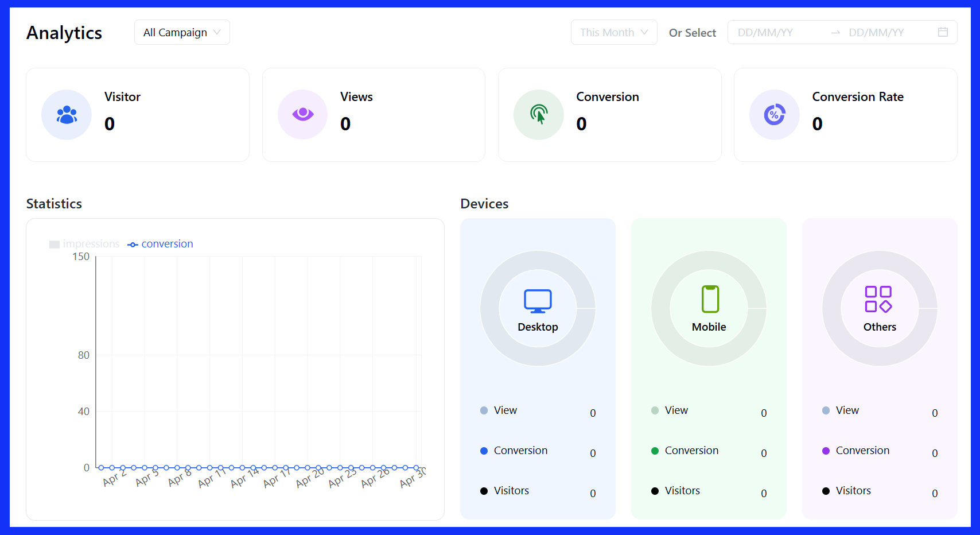The height and width of the screenshot is (535, 980).
Task: Click the Conversion pointer icon
Action: pos(539,115)
